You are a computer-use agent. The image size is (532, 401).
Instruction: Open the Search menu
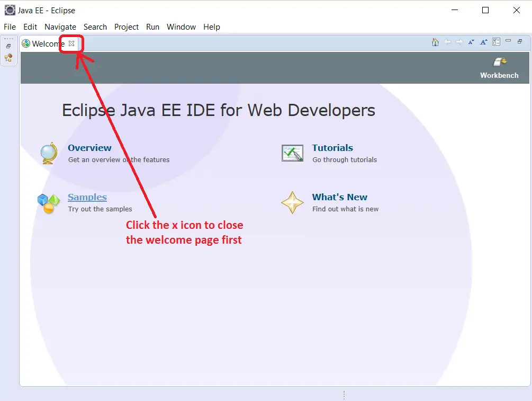(x=95, y=27)
